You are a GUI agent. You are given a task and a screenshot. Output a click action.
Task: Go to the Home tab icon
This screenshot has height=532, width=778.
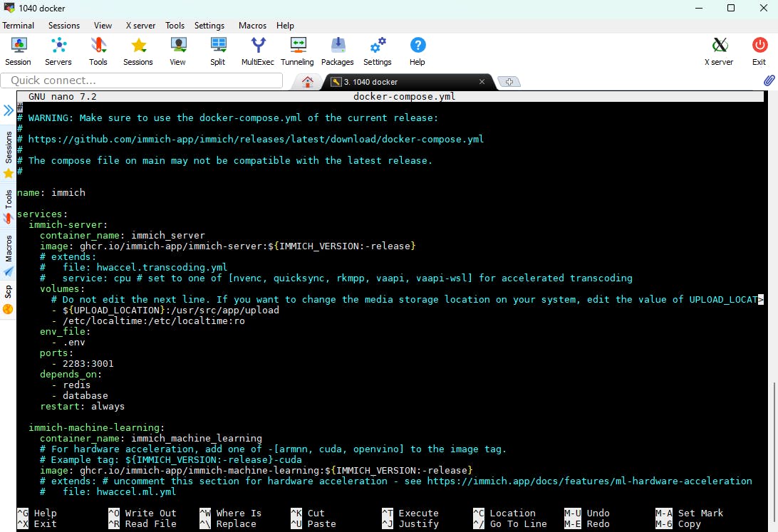308,82
